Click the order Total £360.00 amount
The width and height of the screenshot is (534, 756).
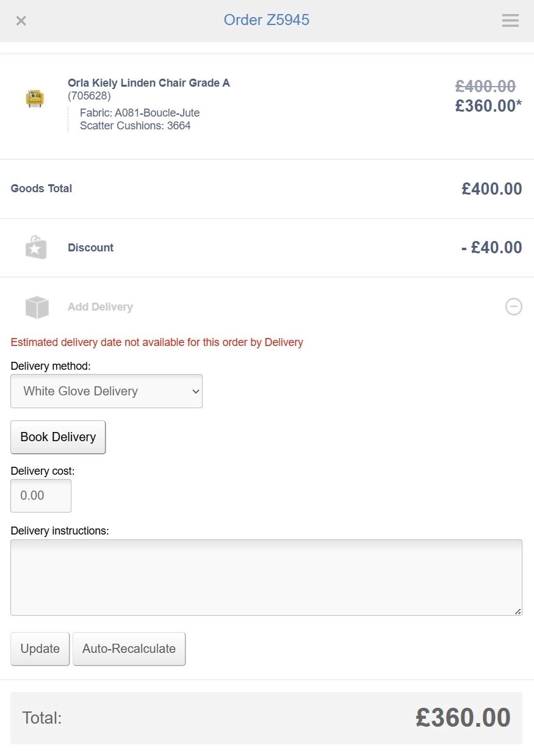(463, 718)
